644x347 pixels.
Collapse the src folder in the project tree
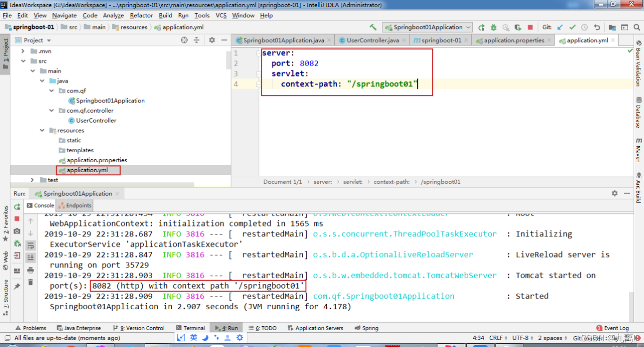pos(23,61)
